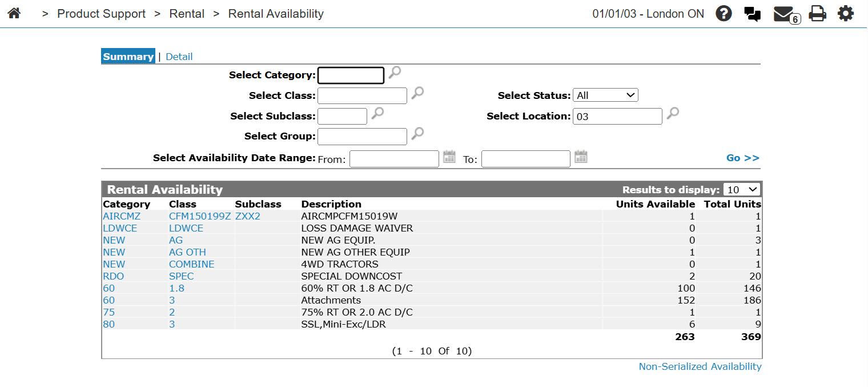This screenshot has height=387, width=868.
Task: Open the Select Class lookup magnifier
Action: coord(417,93)
